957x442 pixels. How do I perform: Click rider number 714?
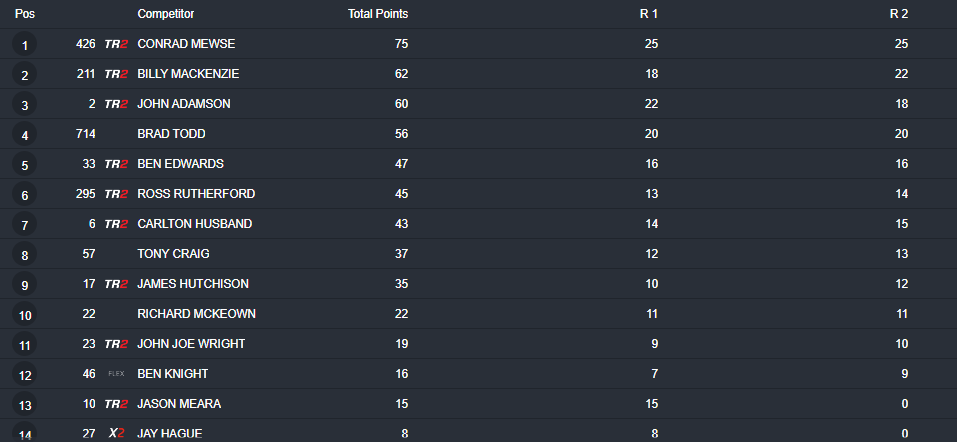click(x=85, y=134)
